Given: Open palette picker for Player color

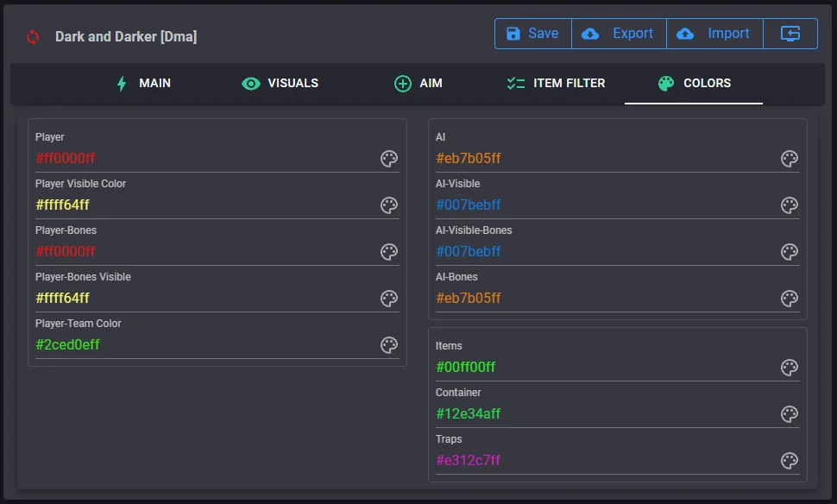Looking at the screenshot, I should (x=389, y=159).
